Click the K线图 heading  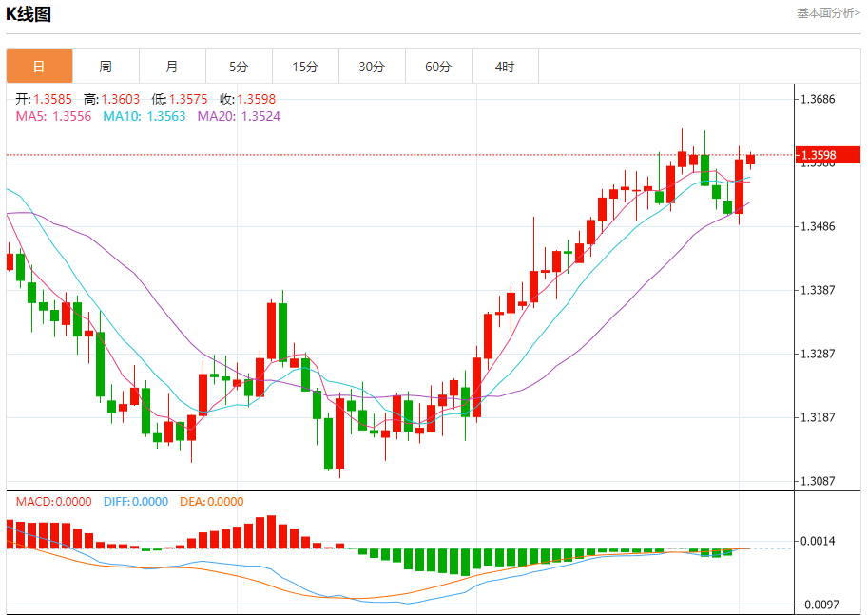29,14
